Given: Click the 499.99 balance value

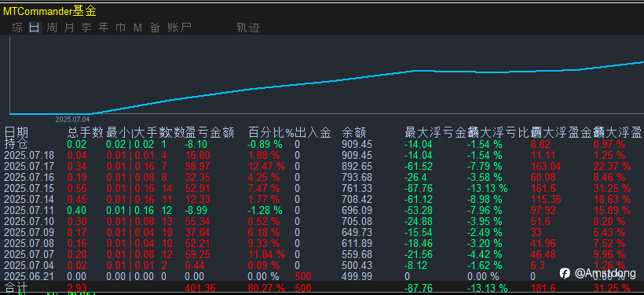Looking at the screenshot, I should [x=357, y=276].
